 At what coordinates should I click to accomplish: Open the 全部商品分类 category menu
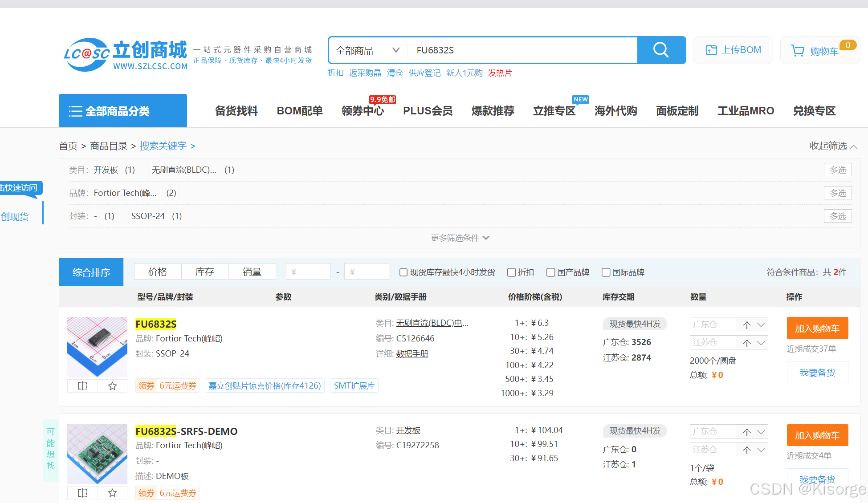[x=123, y=110]
